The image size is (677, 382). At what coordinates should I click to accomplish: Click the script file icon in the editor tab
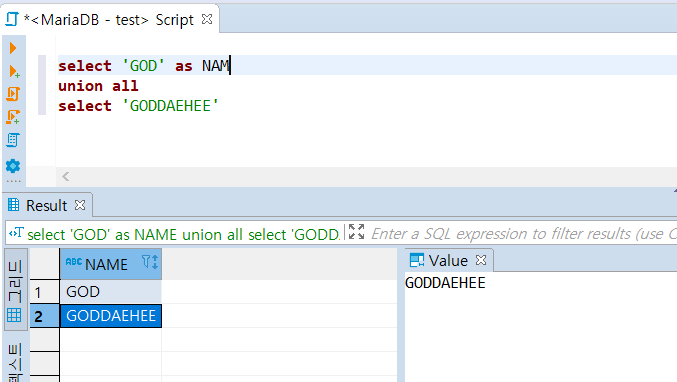12,19
